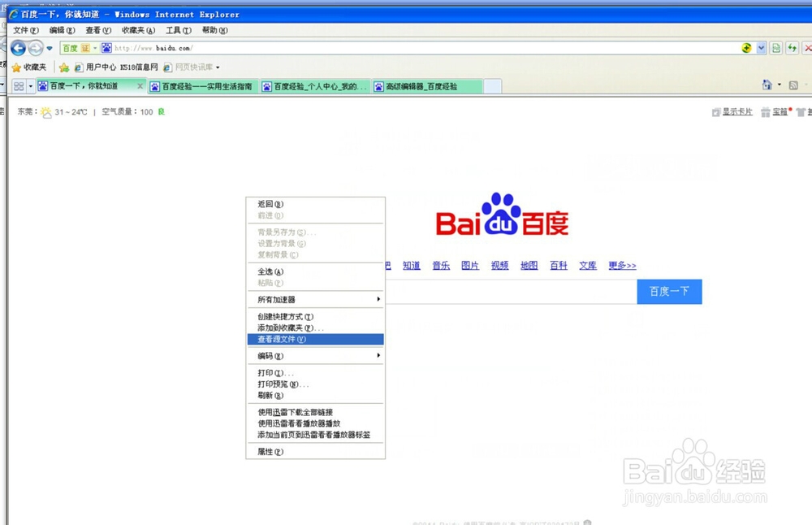Open the 帮助(H) menu

click(215, 30)
